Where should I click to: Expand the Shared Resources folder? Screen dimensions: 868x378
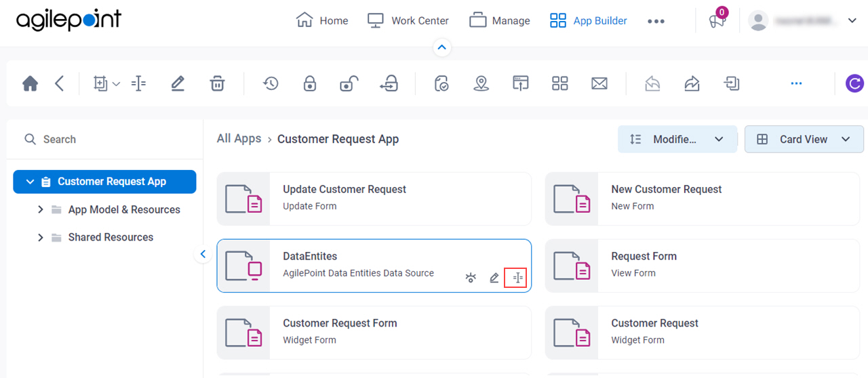coord(41,237)
